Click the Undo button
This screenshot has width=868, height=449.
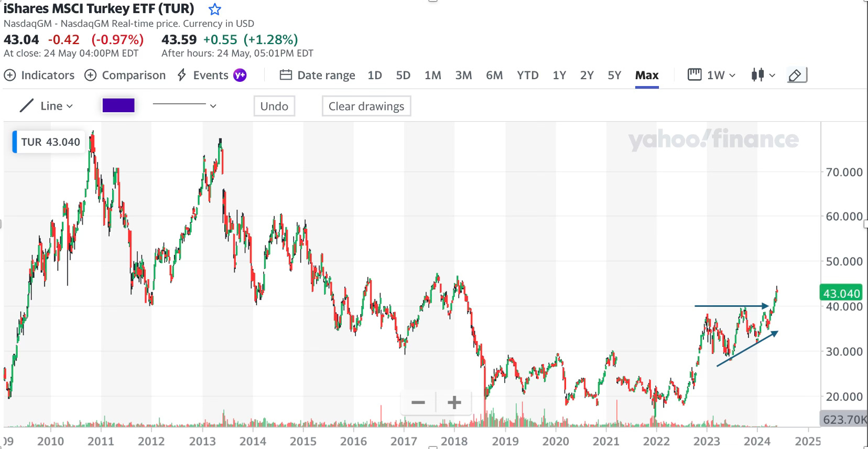point(274,106)
